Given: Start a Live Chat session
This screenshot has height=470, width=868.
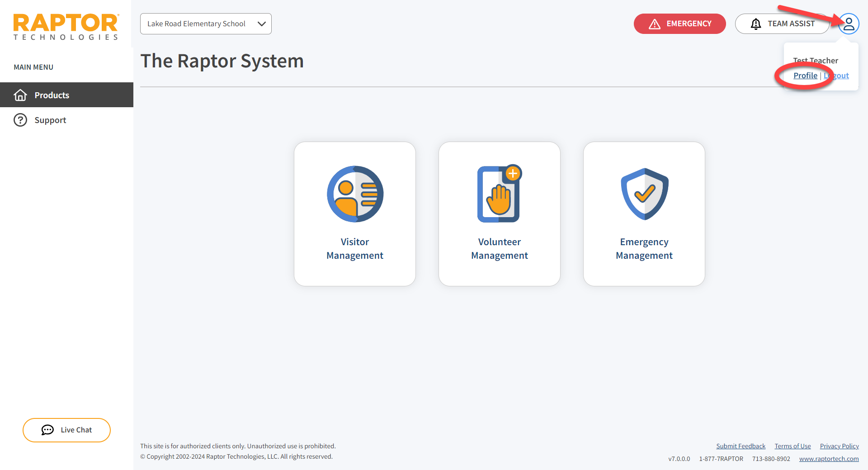Looking at the screenshot, I should click(66, 430).
